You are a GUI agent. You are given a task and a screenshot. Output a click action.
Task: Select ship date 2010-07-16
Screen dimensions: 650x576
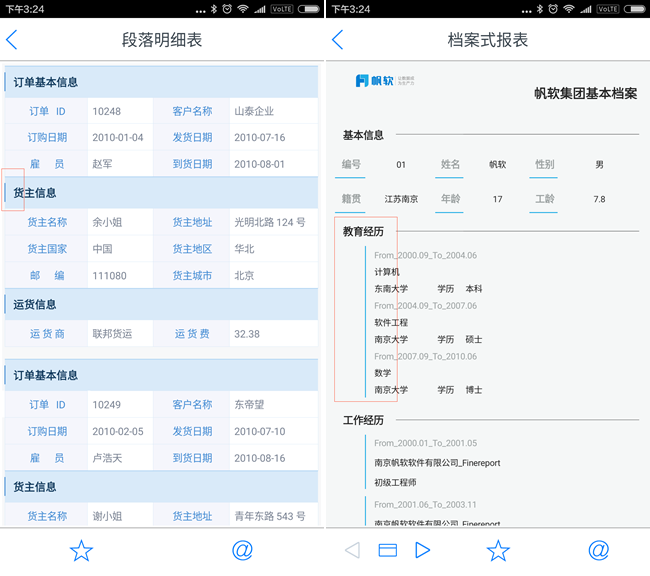(260, 137)
